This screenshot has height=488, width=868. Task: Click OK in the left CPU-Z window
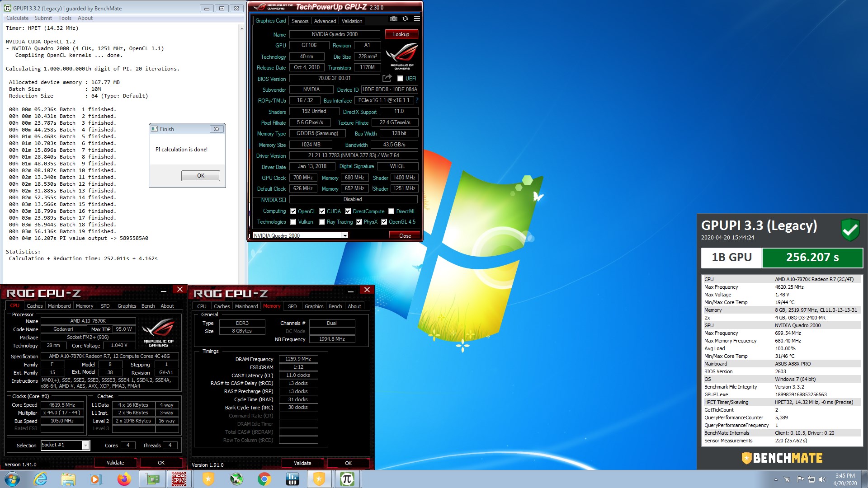[161, 463]
